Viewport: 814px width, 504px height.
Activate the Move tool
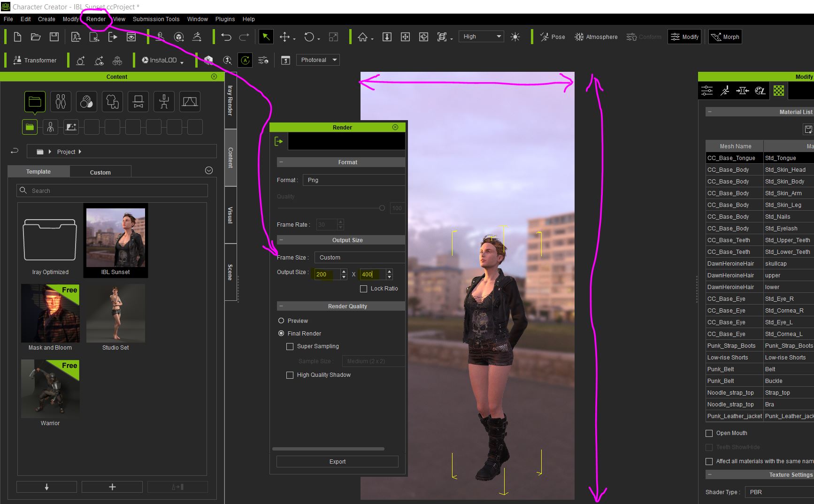point(284,37)
